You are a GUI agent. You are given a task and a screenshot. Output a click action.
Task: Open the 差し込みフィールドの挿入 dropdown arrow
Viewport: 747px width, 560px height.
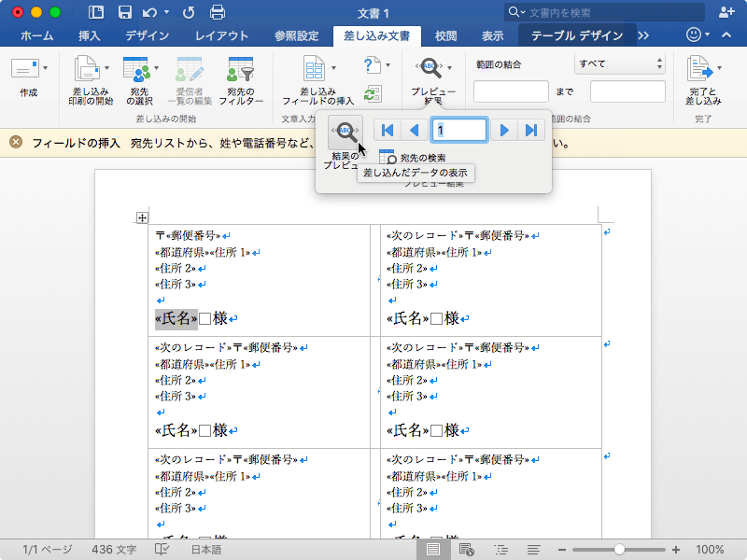coord(333,68)
